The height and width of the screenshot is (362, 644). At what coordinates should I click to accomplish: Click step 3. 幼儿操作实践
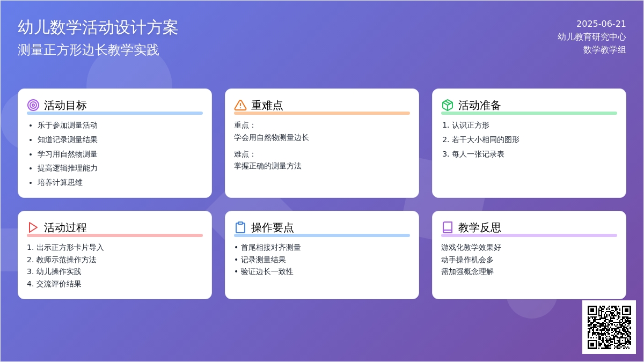pyautogui.click(x=54, y=271)
